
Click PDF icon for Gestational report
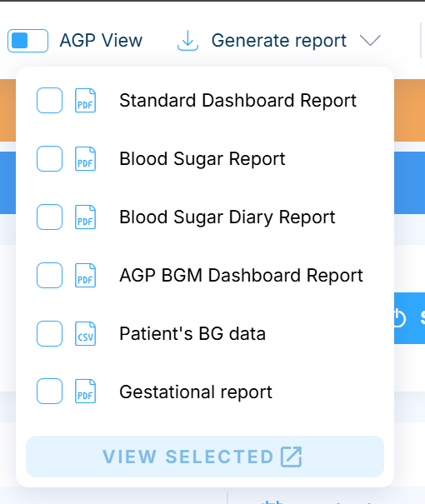85,392
